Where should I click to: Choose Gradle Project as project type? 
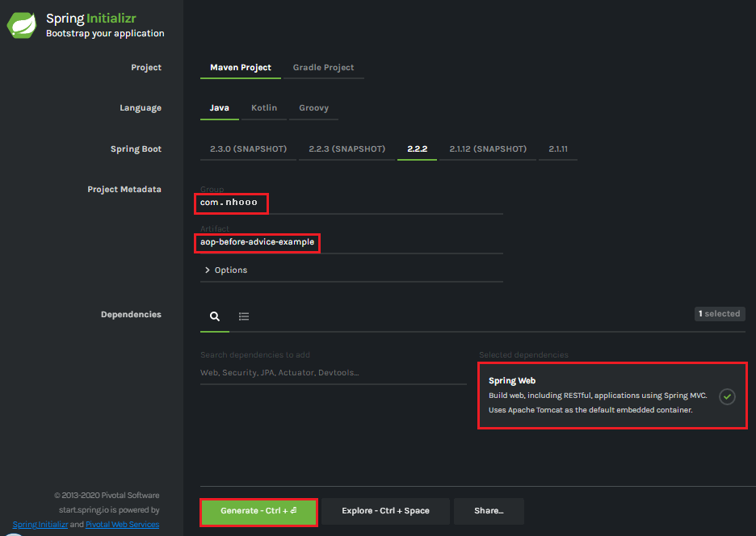pyautogui.click(x=323, y=68)
